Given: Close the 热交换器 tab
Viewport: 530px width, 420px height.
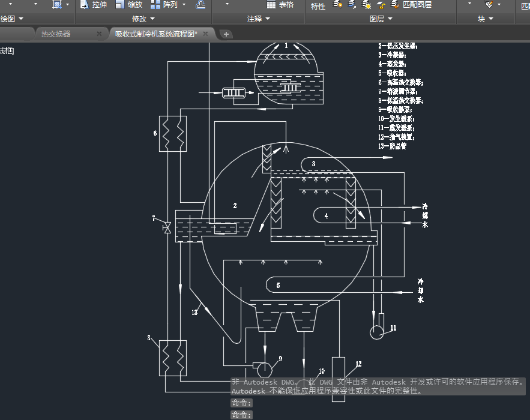Looking at the screenshot, I should click(x=99, y=34).
